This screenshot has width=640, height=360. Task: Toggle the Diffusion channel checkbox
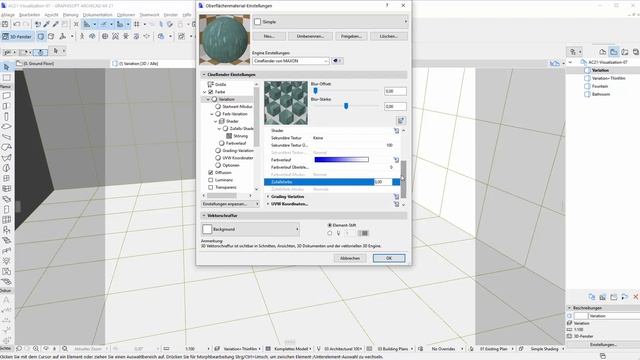coord(211,173)
